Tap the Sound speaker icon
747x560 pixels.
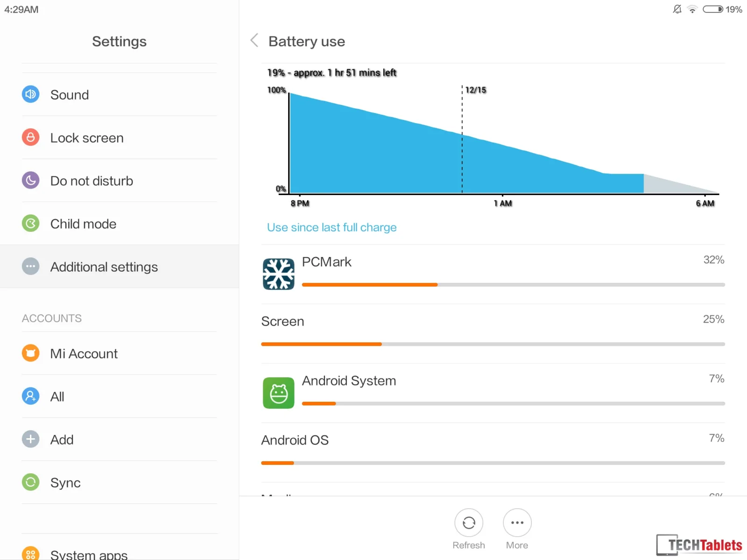point(31,94)
